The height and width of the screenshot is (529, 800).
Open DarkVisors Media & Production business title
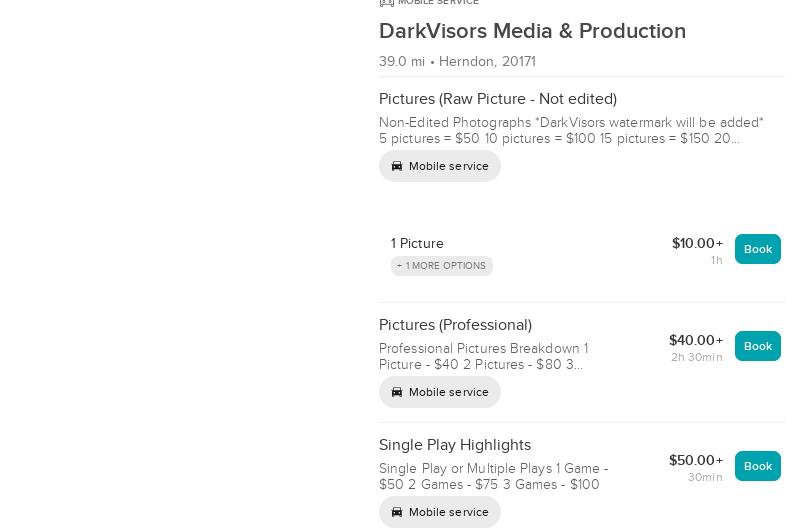(x=532, y=31)
